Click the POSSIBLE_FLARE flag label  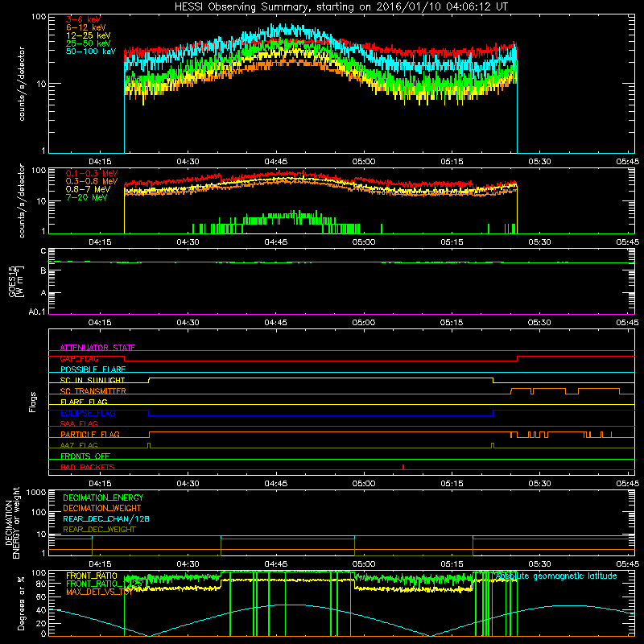(93, 369)
